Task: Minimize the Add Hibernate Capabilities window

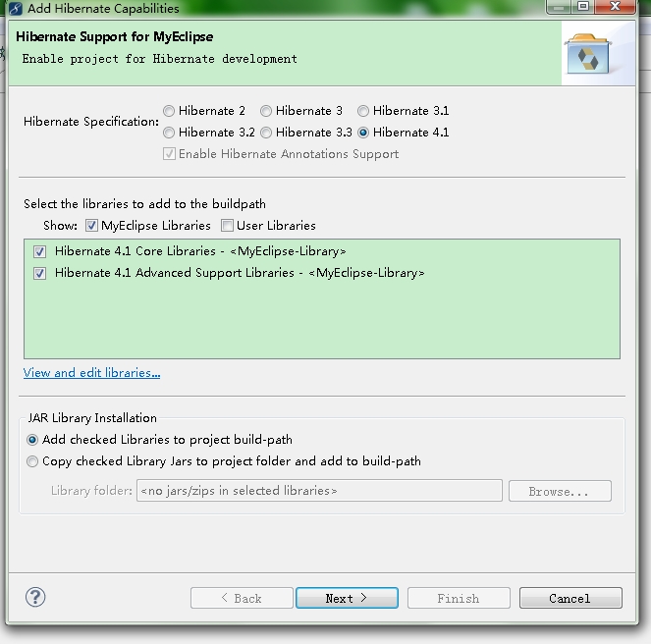Action: point(560,7)
